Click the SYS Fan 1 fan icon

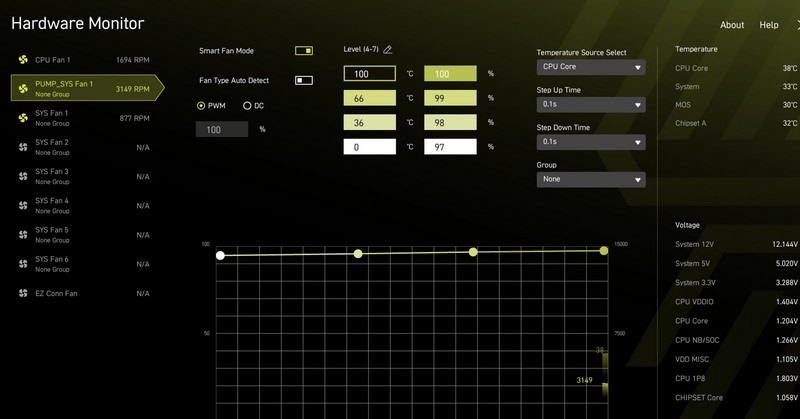click(23, 118)
